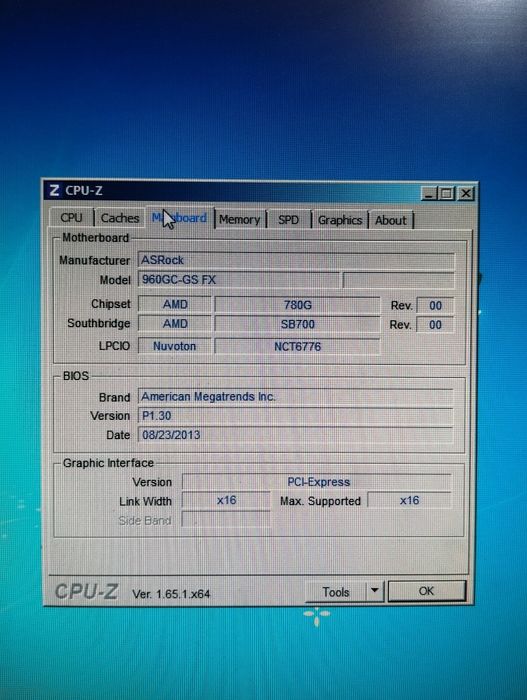Screen dimensions: 527x700
Task: Click the Manufacturer field ASRock
Action: [x=296, y=260]
